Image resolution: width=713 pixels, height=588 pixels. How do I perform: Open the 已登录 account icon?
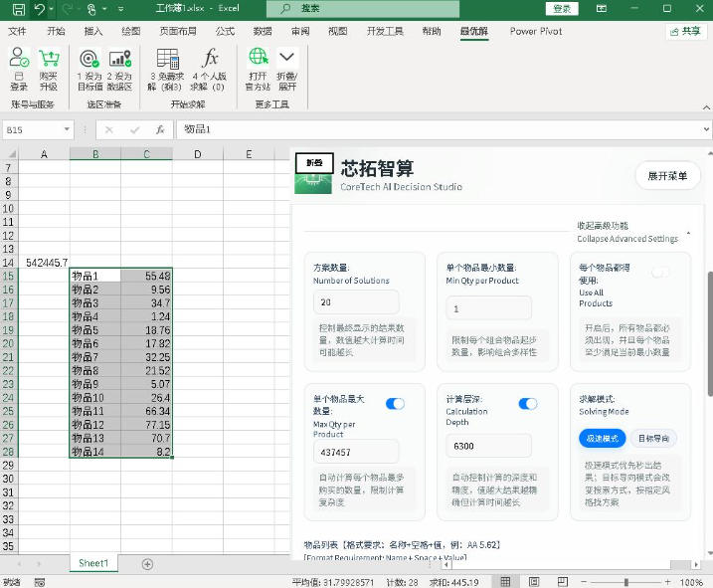(19, 58)
